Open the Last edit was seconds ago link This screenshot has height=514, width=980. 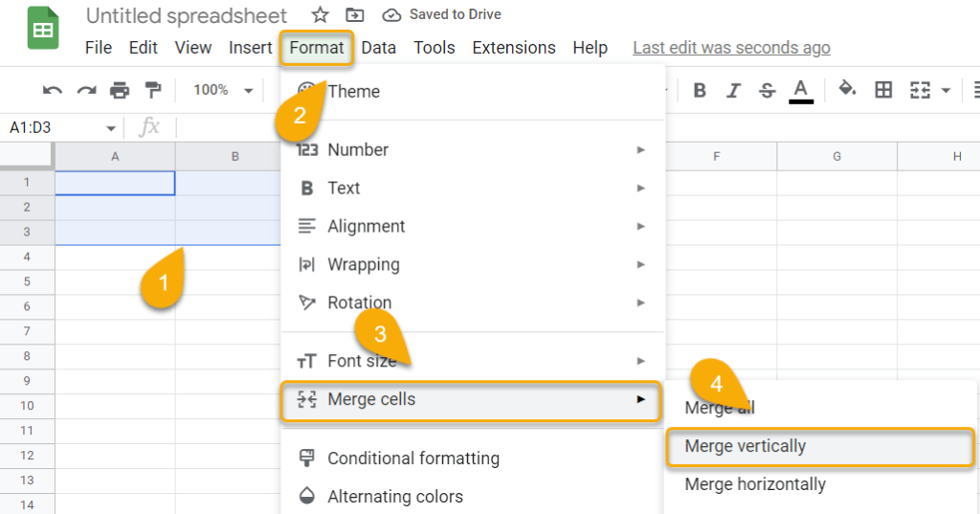click(731, 48)
